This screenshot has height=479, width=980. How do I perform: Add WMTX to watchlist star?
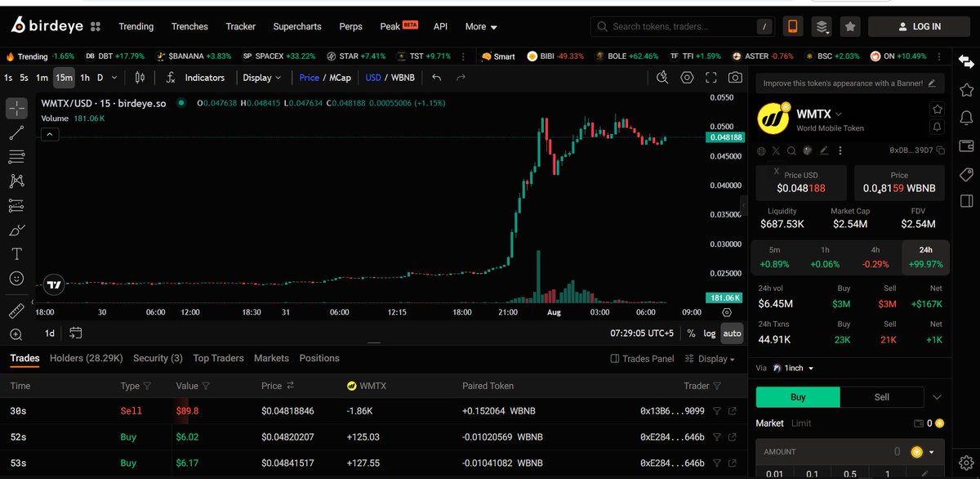(938, 109)
